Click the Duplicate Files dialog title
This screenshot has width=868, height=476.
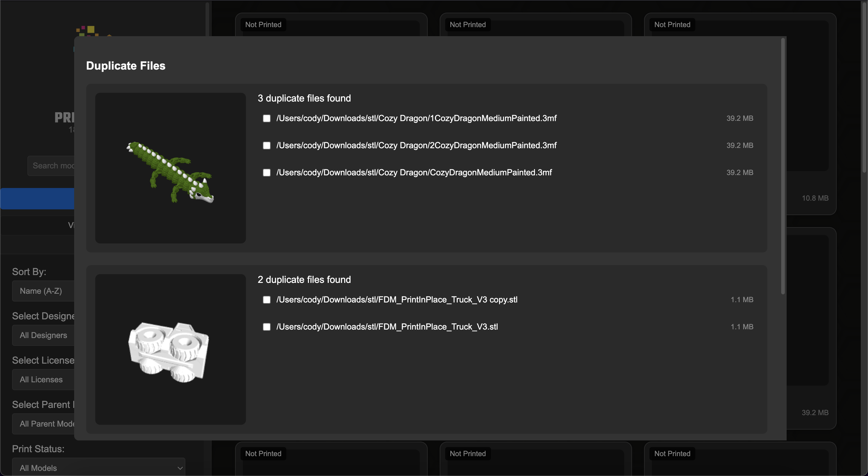pos(126,66)
